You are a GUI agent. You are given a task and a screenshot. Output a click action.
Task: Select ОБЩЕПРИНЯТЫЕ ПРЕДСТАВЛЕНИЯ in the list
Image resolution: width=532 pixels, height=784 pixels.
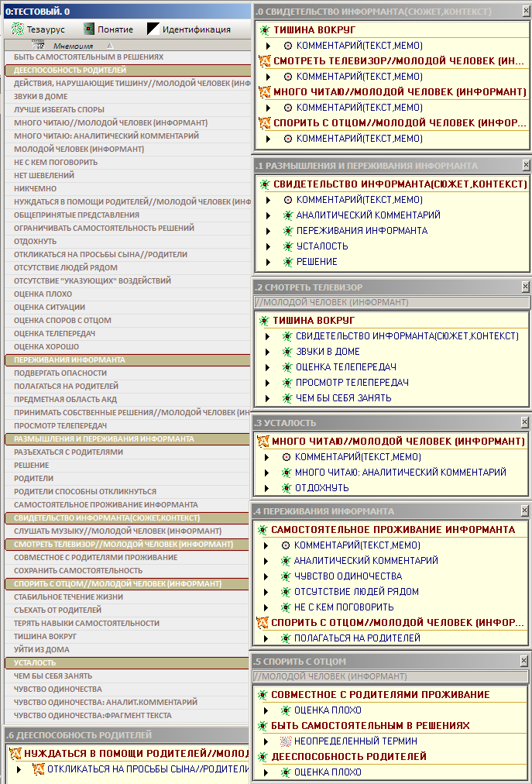point(128,215)
